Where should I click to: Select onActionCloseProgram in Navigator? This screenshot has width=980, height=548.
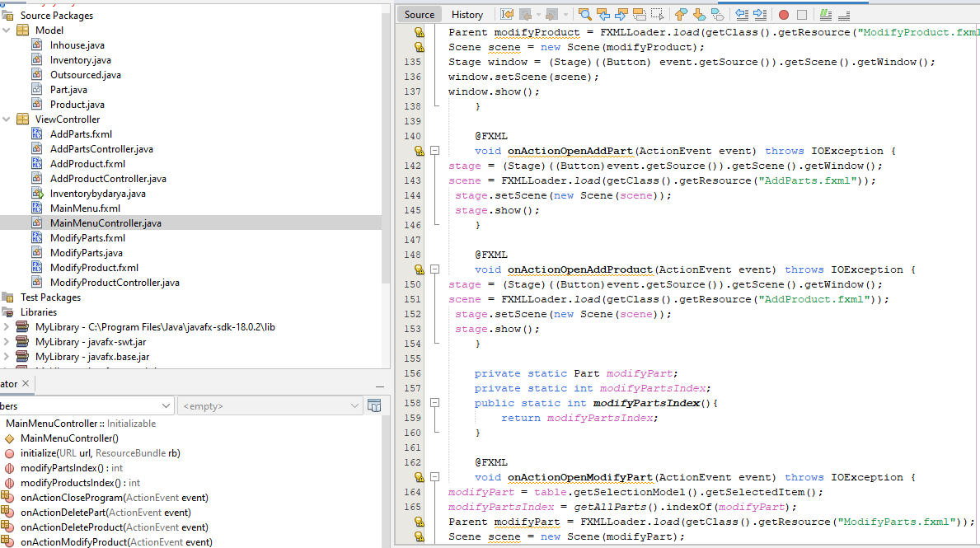click(x=115, y=498)
